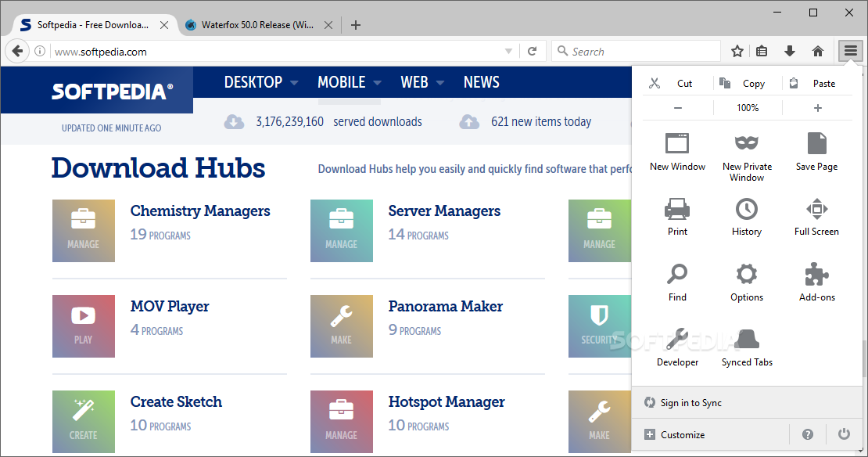Screen dimensions: 868x457
Task: Click Create Sketch CREATE thumbnail
Action: [x=84, y=422]
